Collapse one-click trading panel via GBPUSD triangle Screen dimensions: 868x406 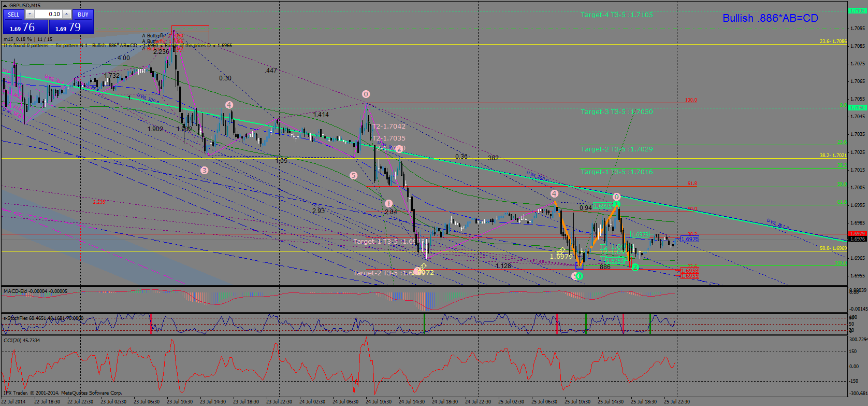5,5
